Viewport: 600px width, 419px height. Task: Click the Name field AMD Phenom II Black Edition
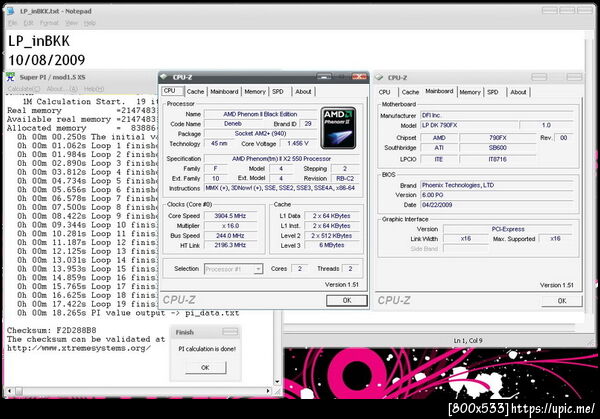[260, 114]
